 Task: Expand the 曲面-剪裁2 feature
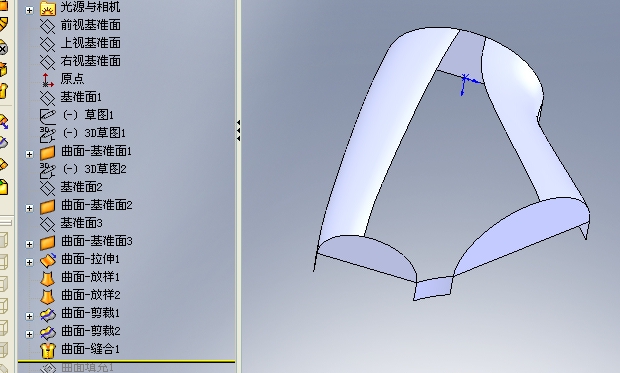tap(30, 334)
